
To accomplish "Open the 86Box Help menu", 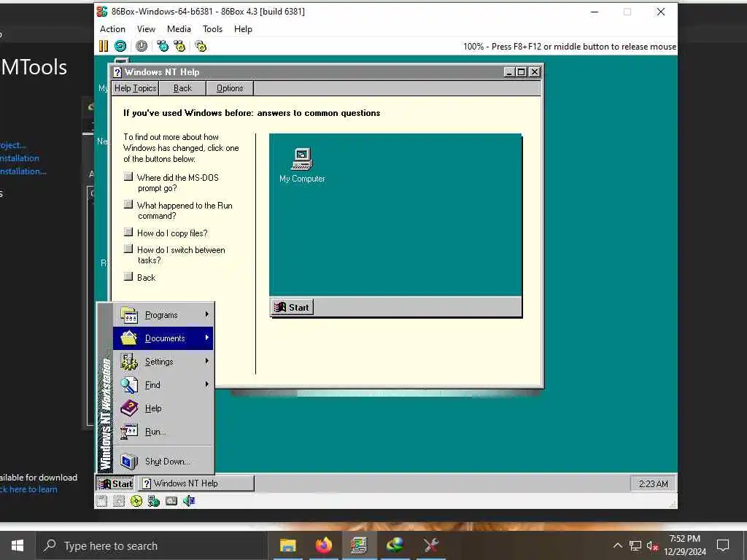I will click(243, 29).
